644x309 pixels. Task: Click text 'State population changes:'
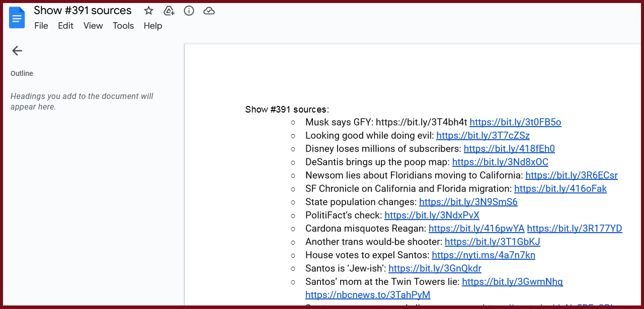[361, 202]
